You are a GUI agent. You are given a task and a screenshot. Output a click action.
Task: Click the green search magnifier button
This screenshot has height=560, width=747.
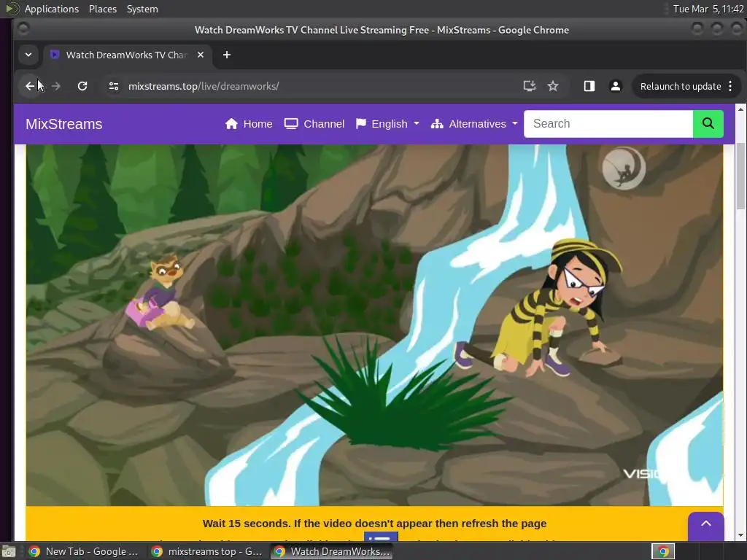tap(708, 124)
